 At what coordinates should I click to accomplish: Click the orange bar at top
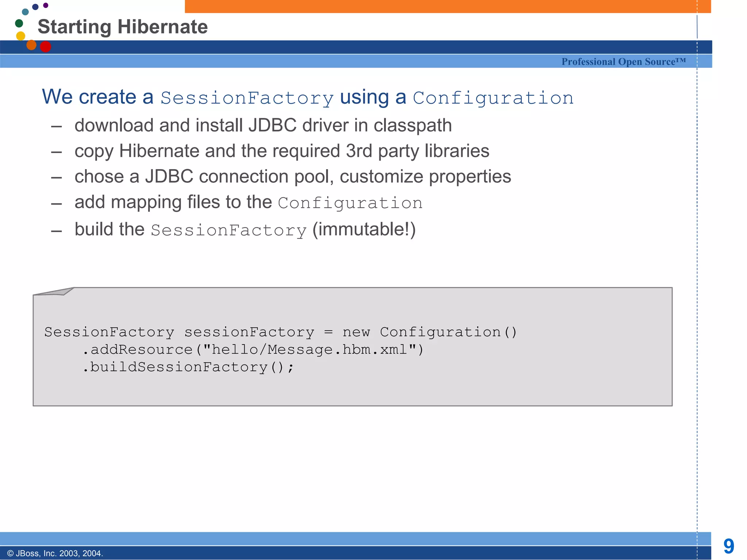448,6
